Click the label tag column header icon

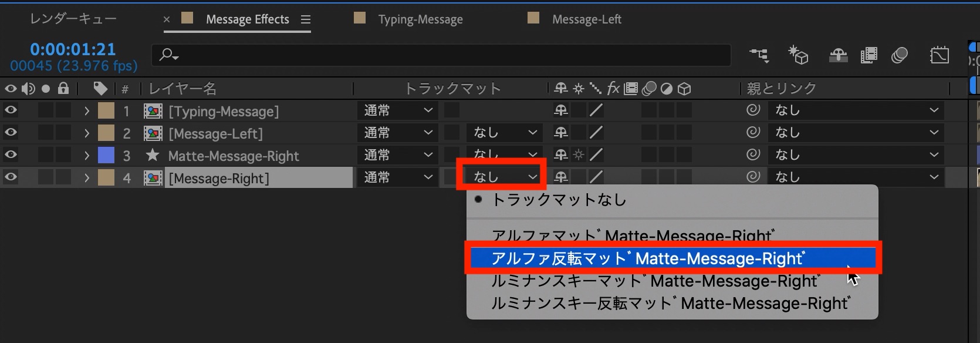click(100, 89)
